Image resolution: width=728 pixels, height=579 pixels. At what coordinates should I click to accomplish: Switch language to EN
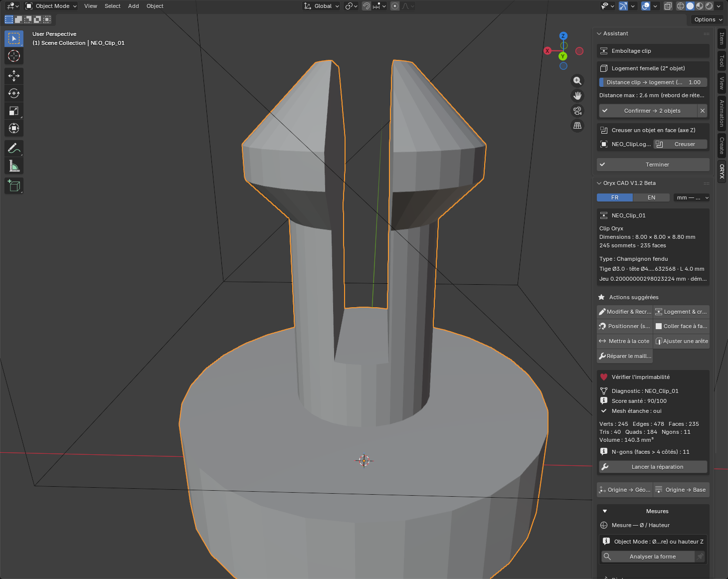(651, 197)
